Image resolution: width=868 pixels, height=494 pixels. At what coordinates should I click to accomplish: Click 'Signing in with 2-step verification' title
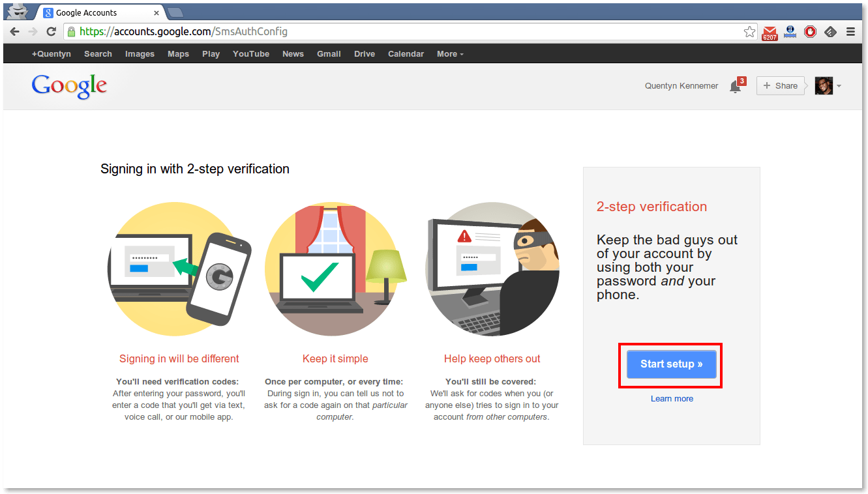pyautogui.click(x=195, y=169)
